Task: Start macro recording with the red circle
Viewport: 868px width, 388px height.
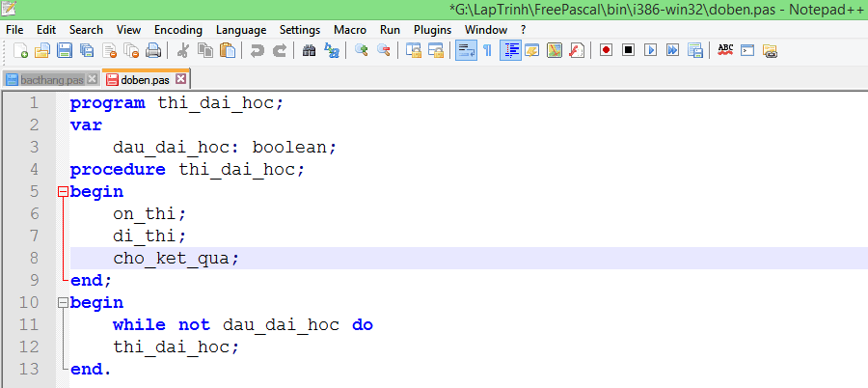Action: (606, 50)
